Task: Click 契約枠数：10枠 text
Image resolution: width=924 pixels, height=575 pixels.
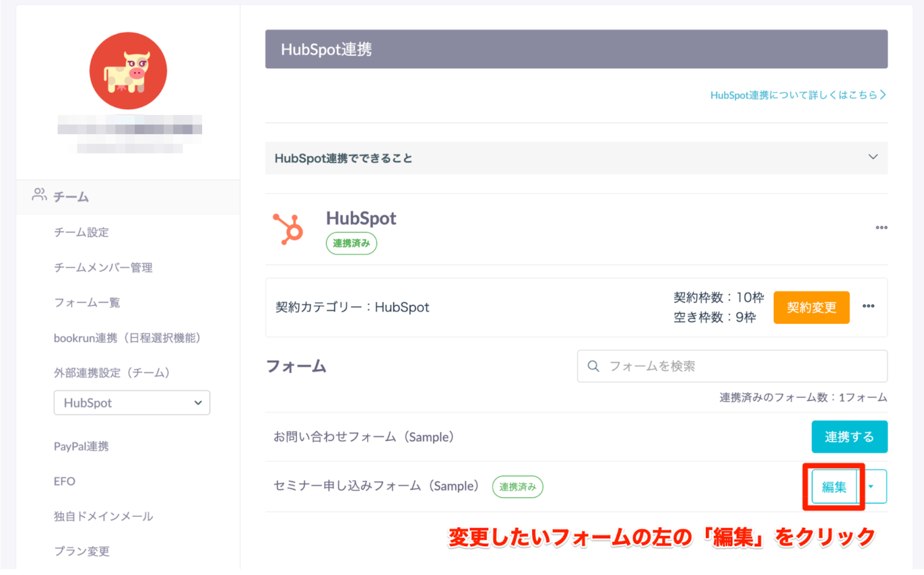Action: 718,297
